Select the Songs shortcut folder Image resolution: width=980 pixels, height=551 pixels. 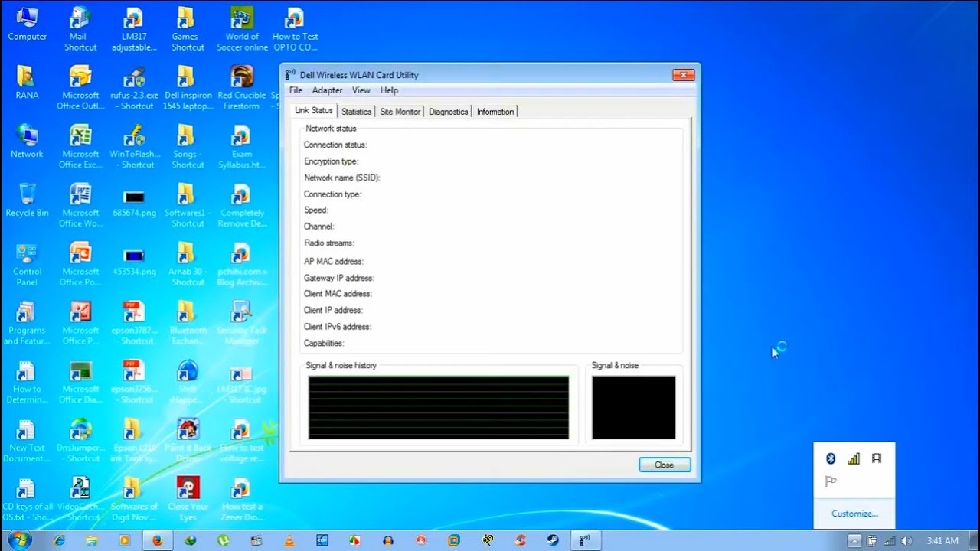188,147
